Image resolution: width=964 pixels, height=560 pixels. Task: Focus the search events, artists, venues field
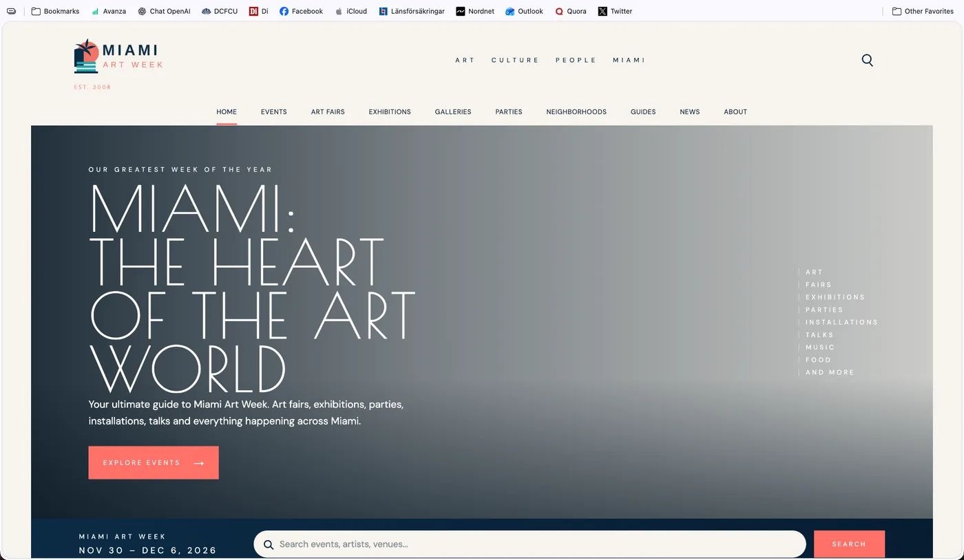[530, 544]
